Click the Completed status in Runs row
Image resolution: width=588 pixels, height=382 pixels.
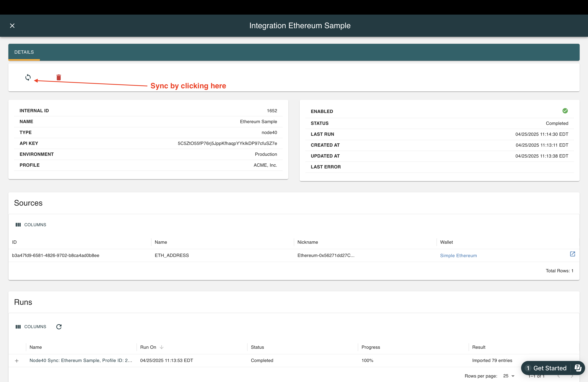pos(262,360)
